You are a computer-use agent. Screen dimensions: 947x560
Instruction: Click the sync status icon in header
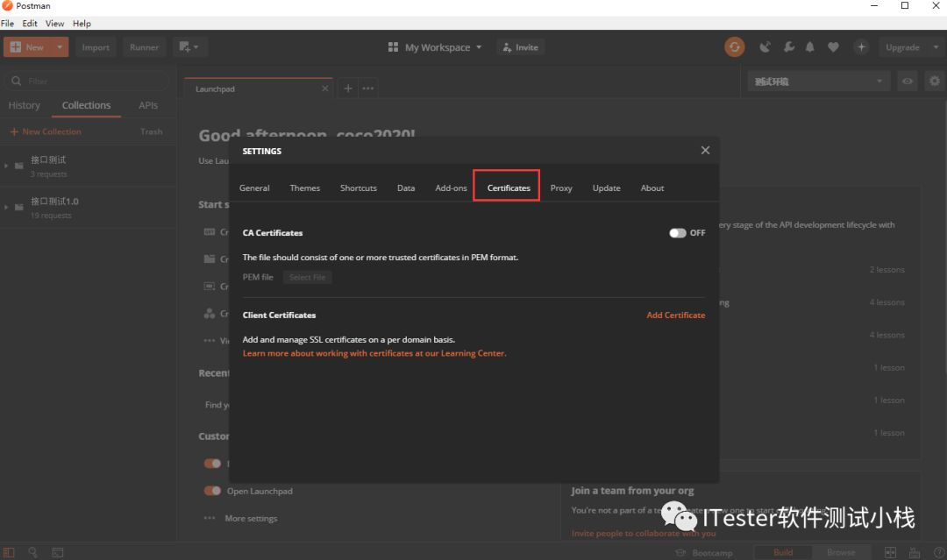point(735,47)
